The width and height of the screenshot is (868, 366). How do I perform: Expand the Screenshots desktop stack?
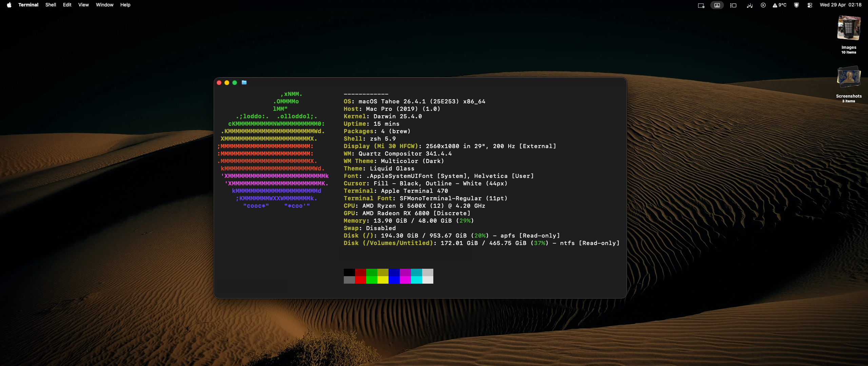(x=848, y=77)
